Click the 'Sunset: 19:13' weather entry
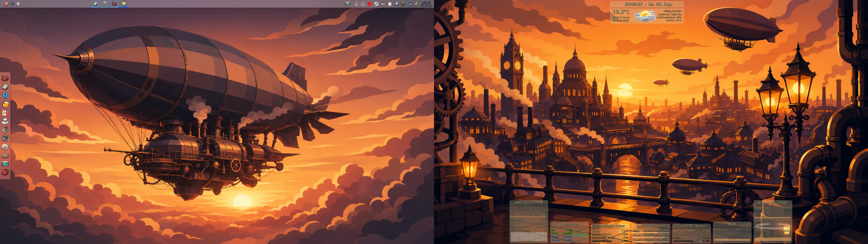868x244 pixels. [674, 20]
